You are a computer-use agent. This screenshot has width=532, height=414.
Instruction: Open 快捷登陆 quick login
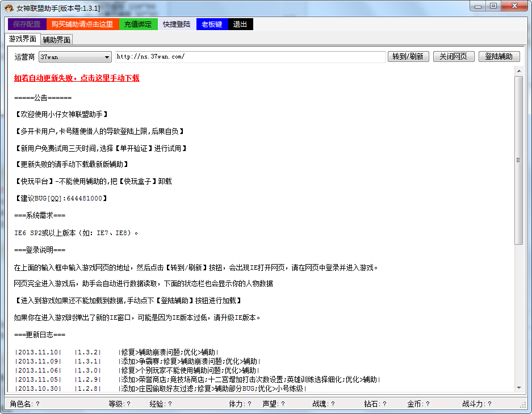coord(177,24)
